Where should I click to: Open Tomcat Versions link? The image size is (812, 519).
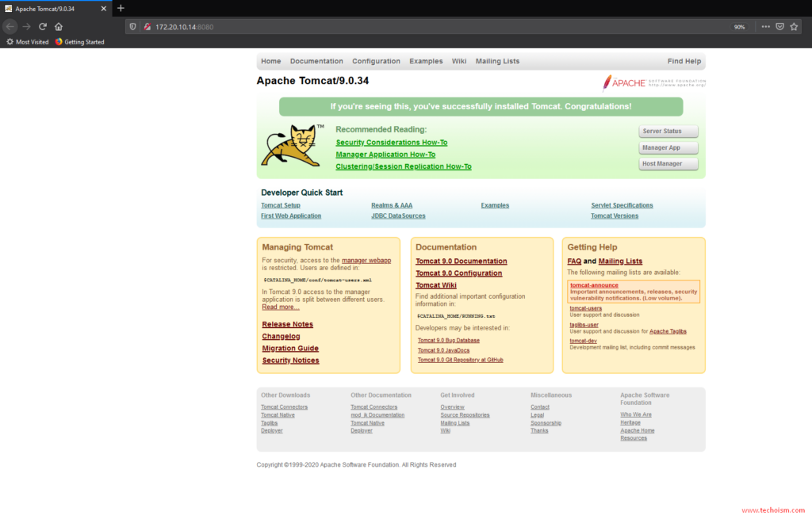[615, 216]
